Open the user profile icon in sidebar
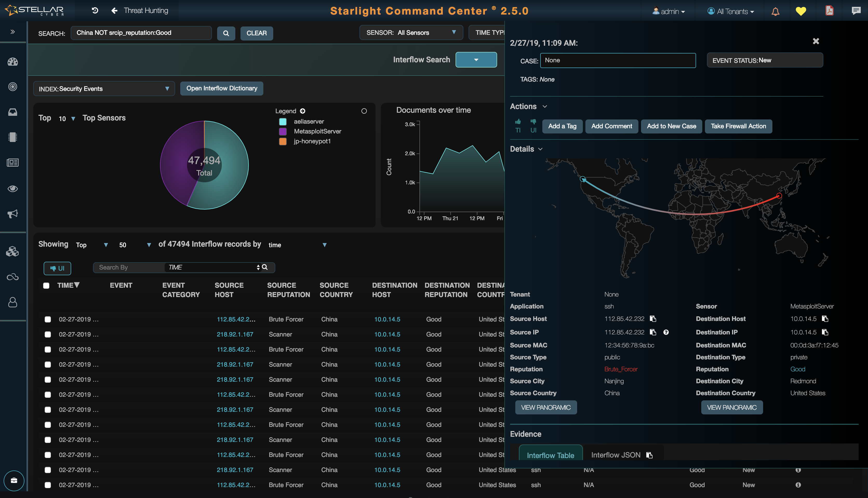Screen dimensions: 868x498 pos(13,302)
